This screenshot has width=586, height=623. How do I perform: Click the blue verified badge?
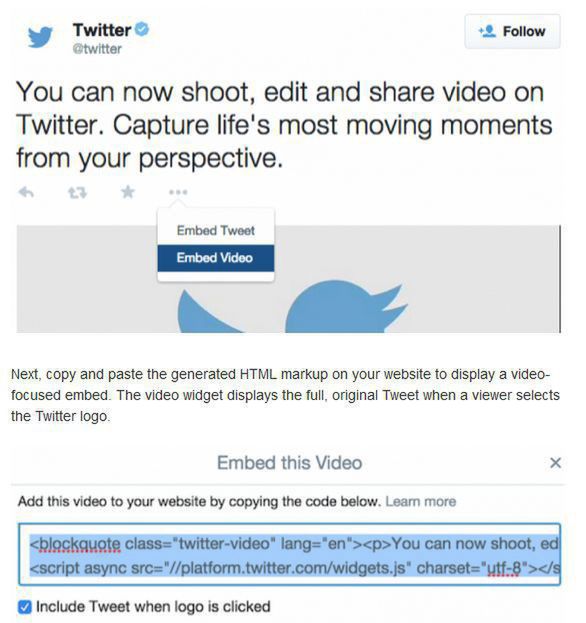142,29
